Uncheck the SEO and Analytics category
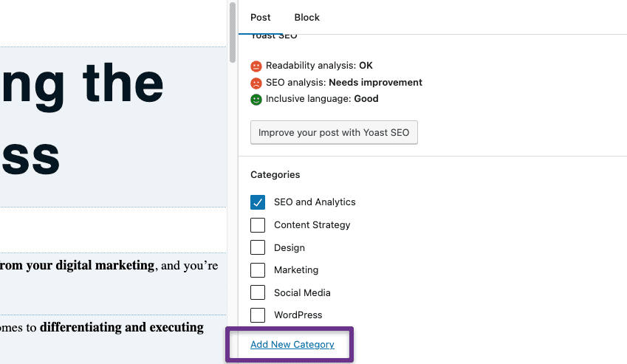Viewport: 627px width, 364px height. coord(258,202)
